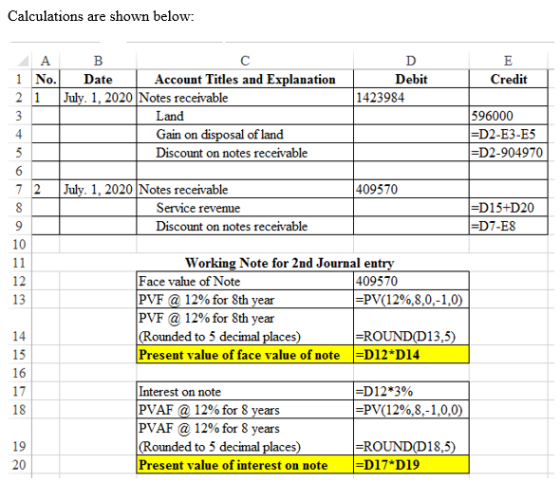Select highlighted formula =D17*D19

411,465
